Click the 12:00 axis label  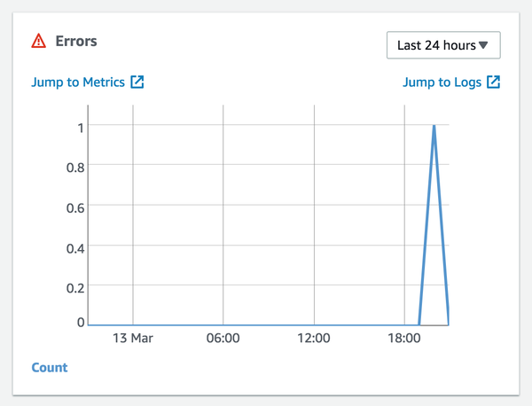(x=314, y=338)
